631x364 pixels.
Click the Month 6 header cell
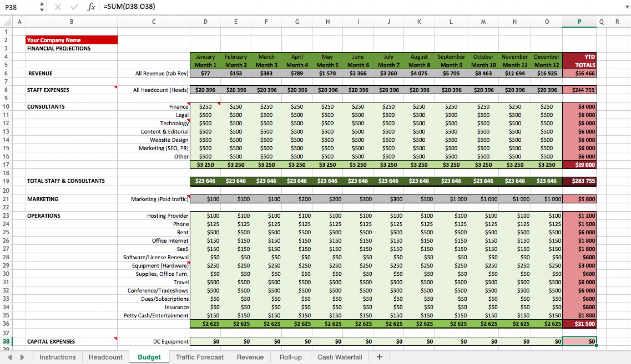point(358,65)
